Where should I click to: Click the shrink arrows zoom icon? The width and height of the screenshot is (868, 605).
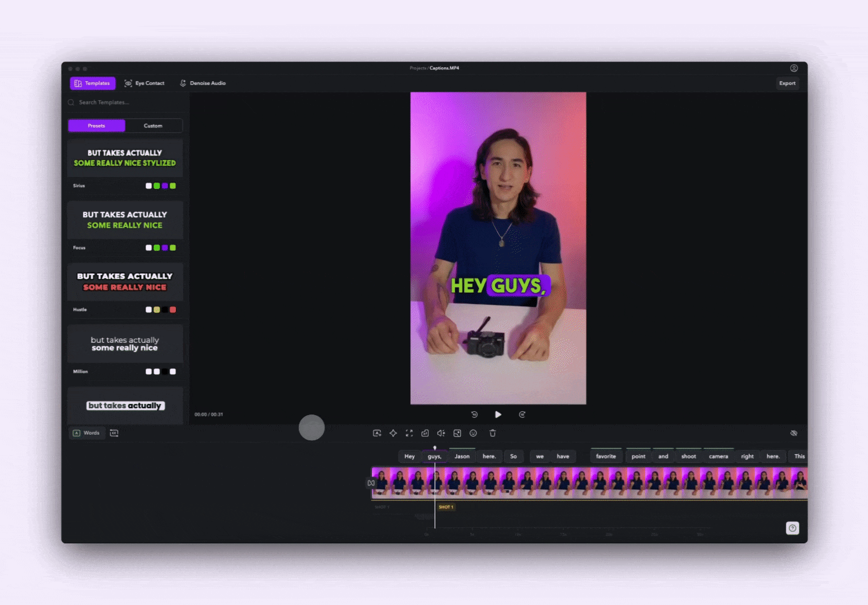click(x=409, y=433)
